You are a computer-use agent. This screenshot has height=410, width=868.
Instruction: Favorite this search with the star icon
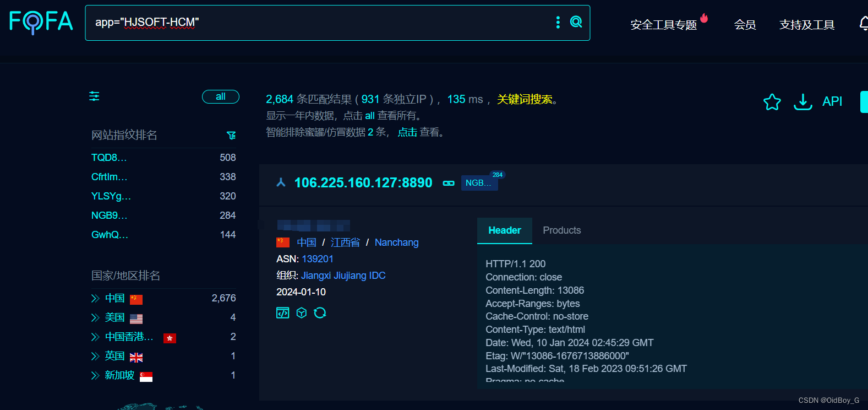point(772,101)
